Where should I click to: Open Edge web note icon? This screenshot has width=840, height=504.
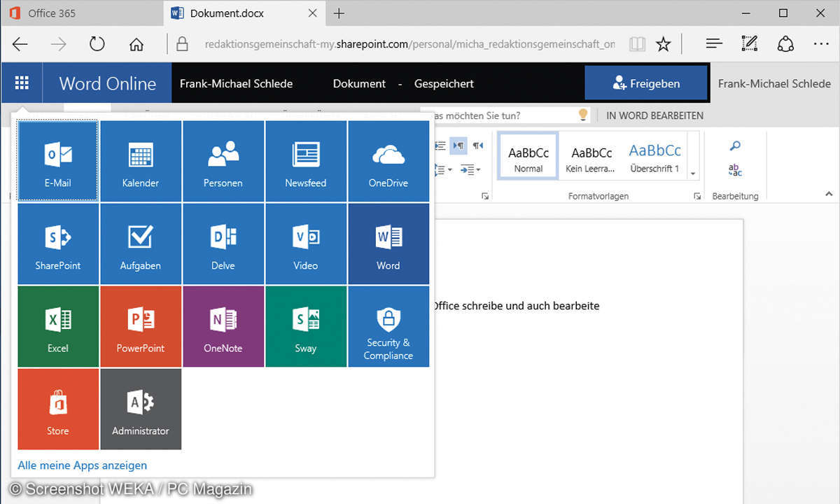click(750, 44)
